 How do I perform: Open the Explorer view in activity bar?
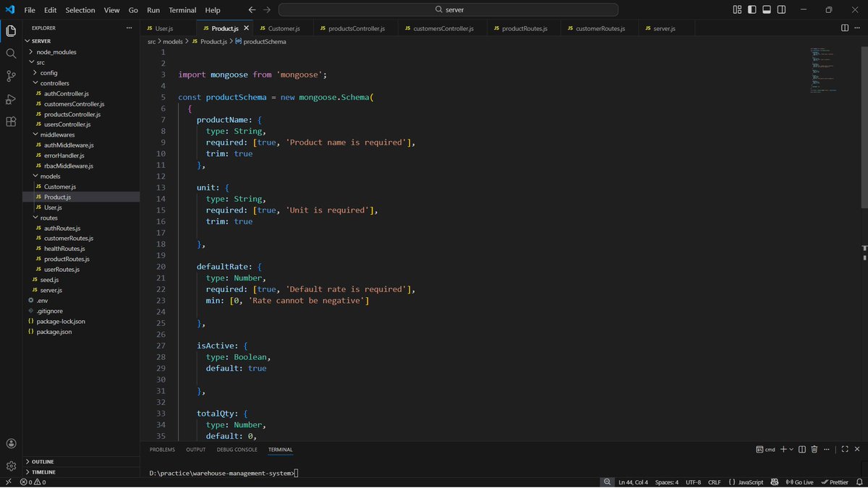click(11, 31)
